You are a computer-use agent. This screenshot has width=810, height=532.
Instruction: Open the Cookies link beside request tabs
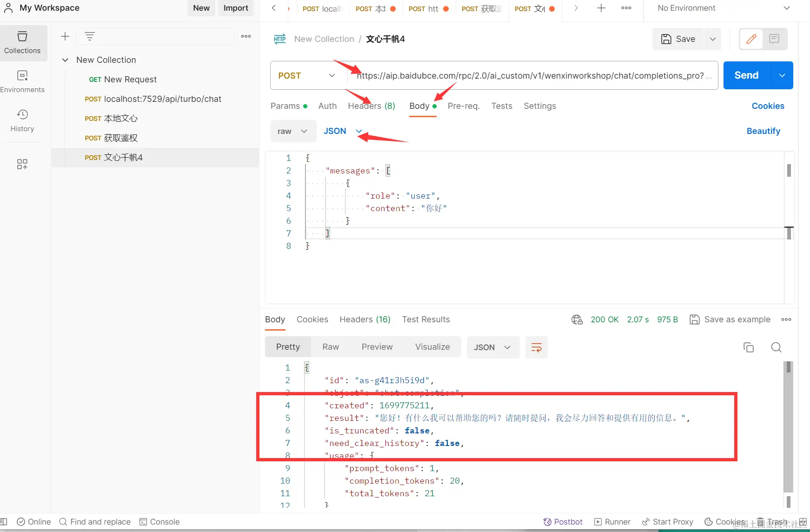[x=768, y=106]
